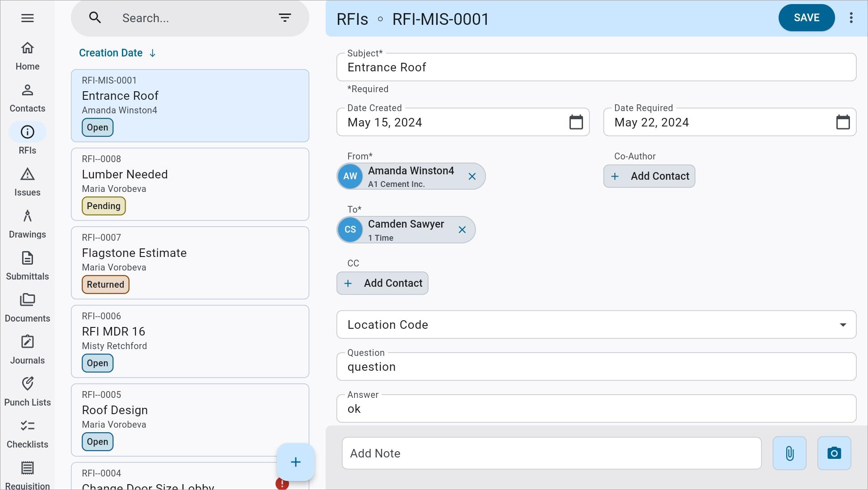Open the more options kebab menu
This screenshot has width=868, height=490.
coord(851,18)
